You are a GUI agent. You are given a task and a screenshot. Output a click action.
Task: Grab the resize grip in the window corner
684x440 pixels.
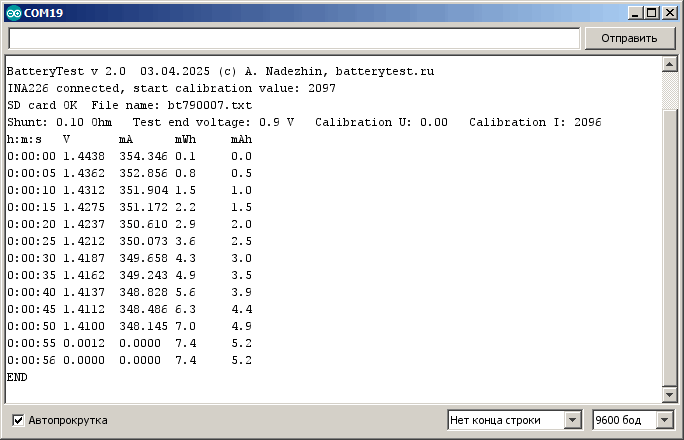coord(677,433)
